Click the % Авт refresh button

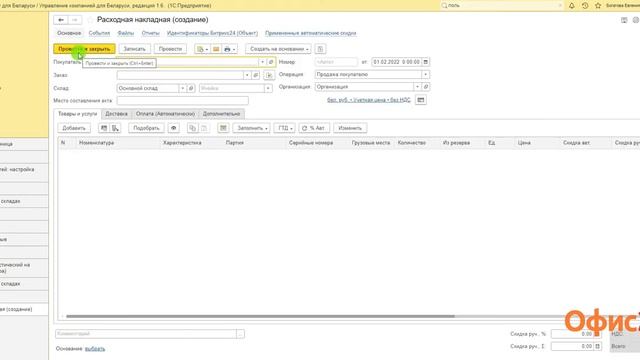[314, 128]
